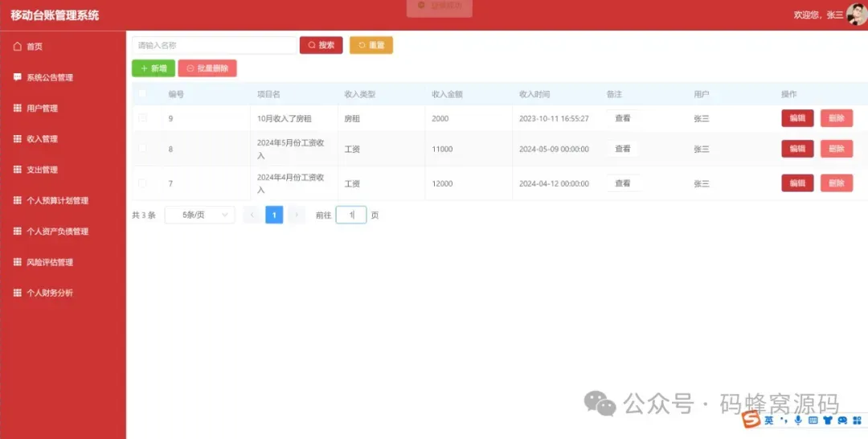
Task: Click 编辑 for row number 8
Action: 797,149
